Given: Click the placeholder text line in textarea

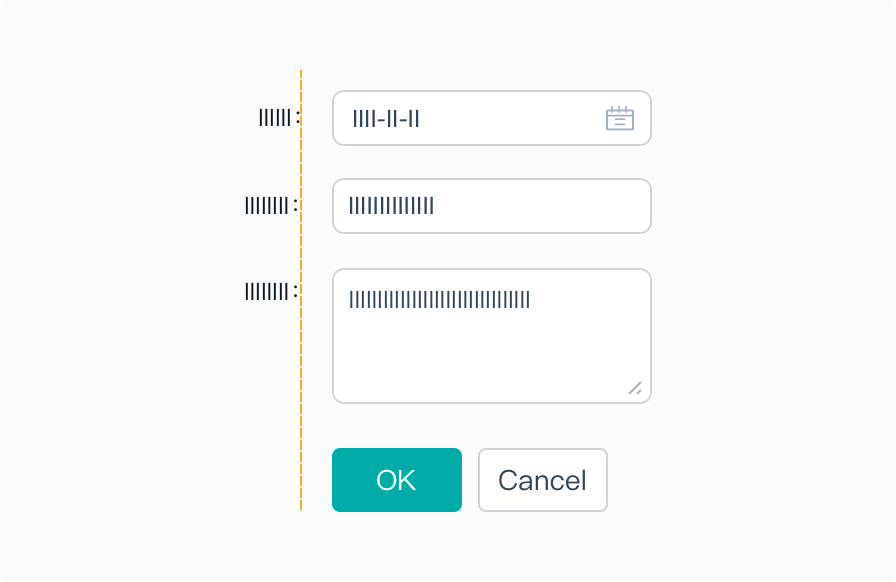Looking at the screenshot, I should (x=439, y=300).
